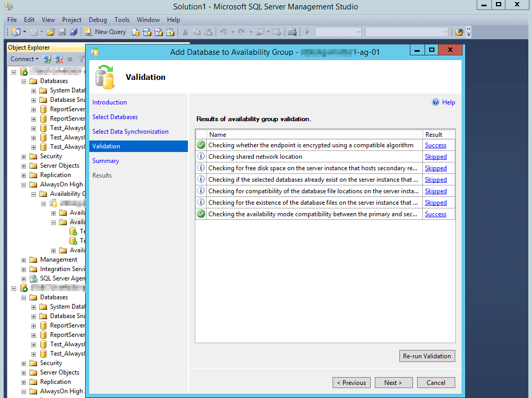The height and width of the screenshot is (398, 532).
Task: Click the Cut scissors toolbar icon
Action: (185, 32)
